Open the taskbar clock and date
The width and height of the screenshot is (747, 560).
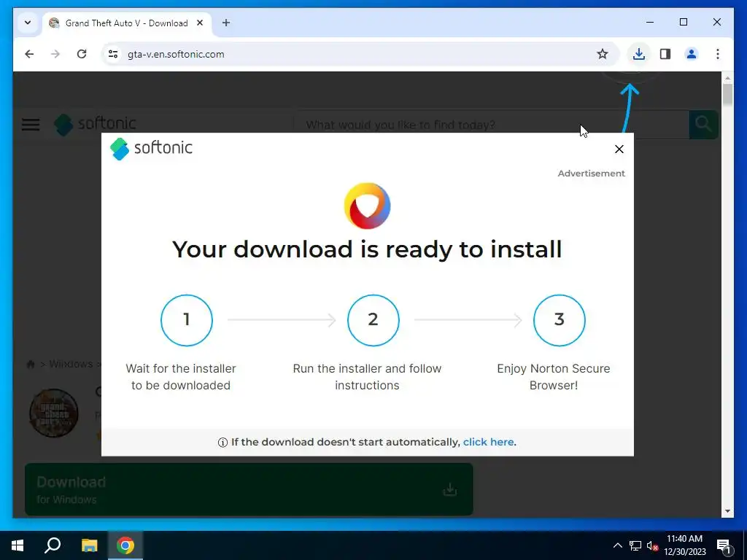coord(685,545)
